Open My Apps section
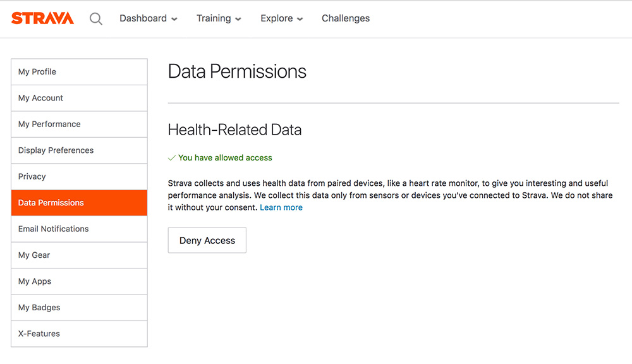 pos(79,281)
